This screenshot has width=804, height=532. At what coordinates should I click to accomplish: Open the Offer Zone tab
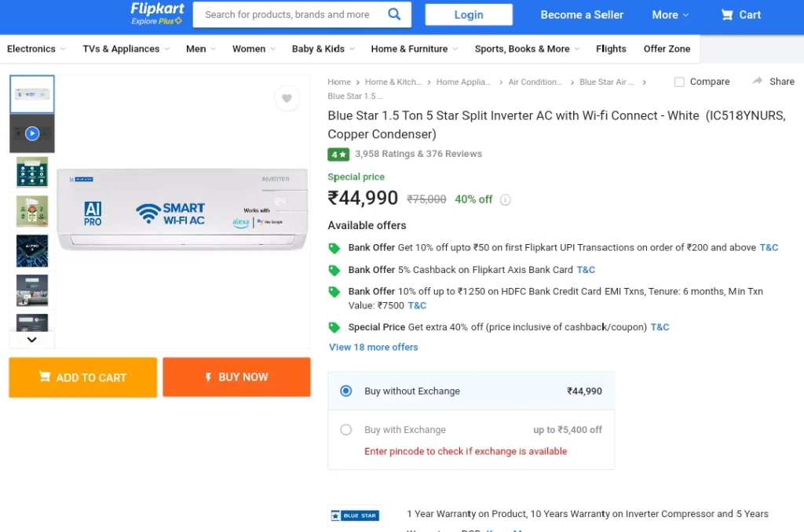tap(667, 49)
